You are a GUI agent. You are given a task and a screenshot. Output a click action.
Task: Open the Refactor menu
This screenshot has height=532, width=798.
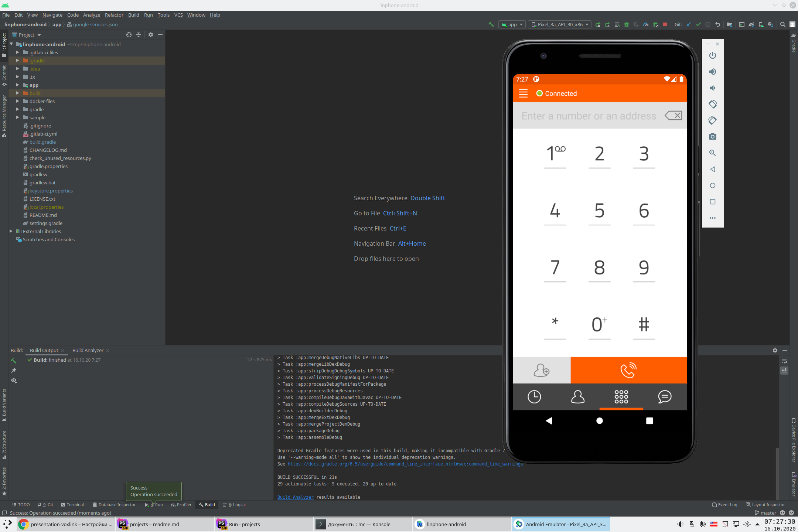114,15
